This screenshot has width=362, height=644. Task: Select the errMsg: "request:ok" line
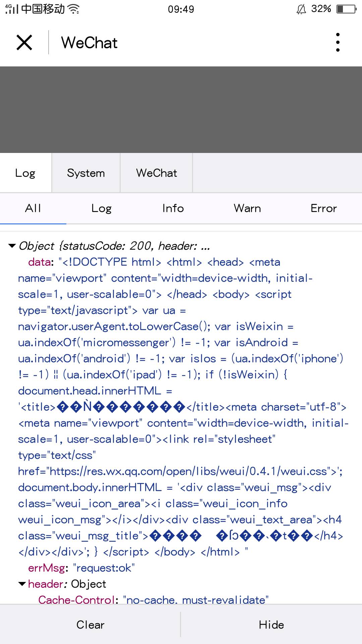[81, 568]
